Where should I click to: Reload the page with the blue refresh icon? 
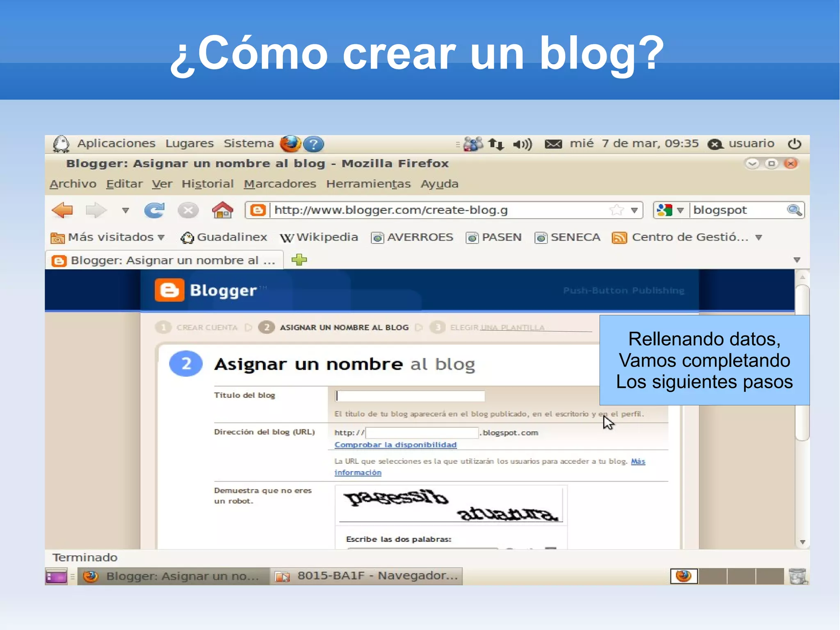tap(155, 210)
